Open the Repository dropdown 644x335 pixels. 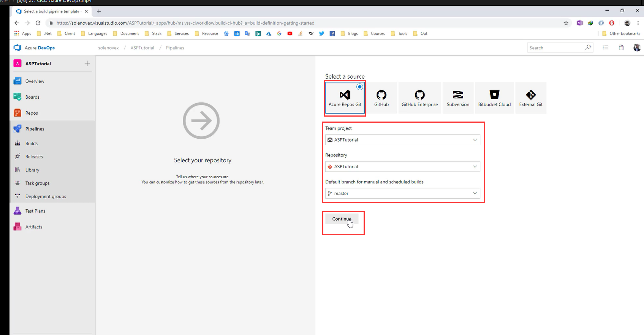point(403,167)
